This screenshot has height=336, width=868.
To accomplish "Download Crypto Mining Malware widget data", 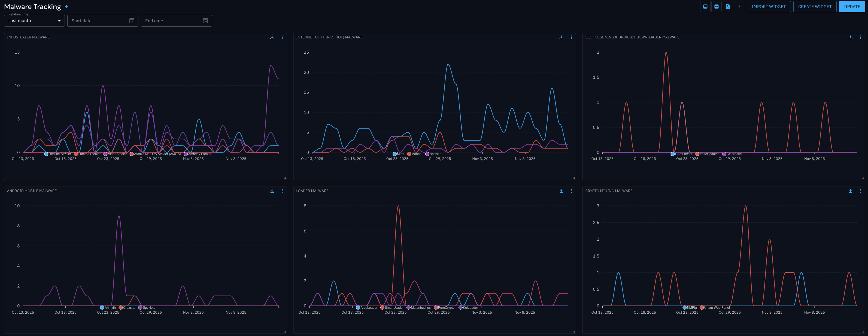I will (850, 191).
